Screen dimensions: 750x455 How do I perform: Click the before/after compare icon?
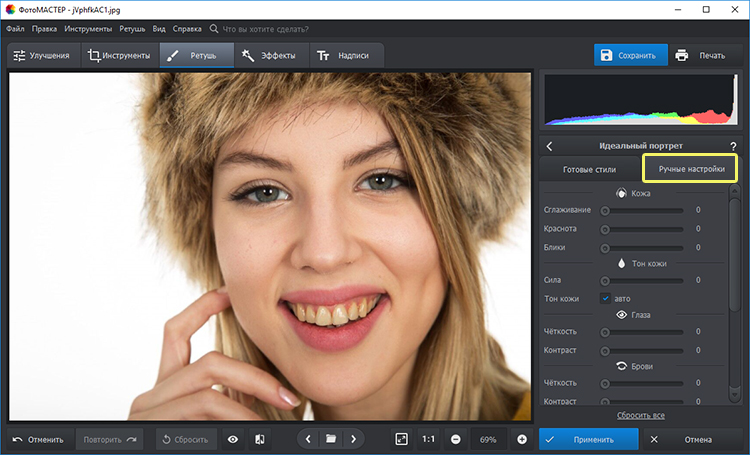tap(259, 439)
